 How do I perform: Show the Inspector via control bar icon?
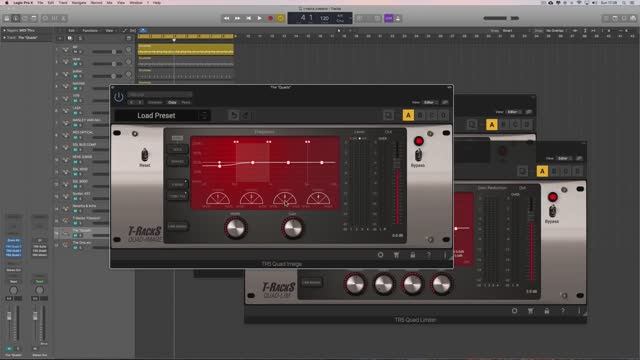coord(16,18)
